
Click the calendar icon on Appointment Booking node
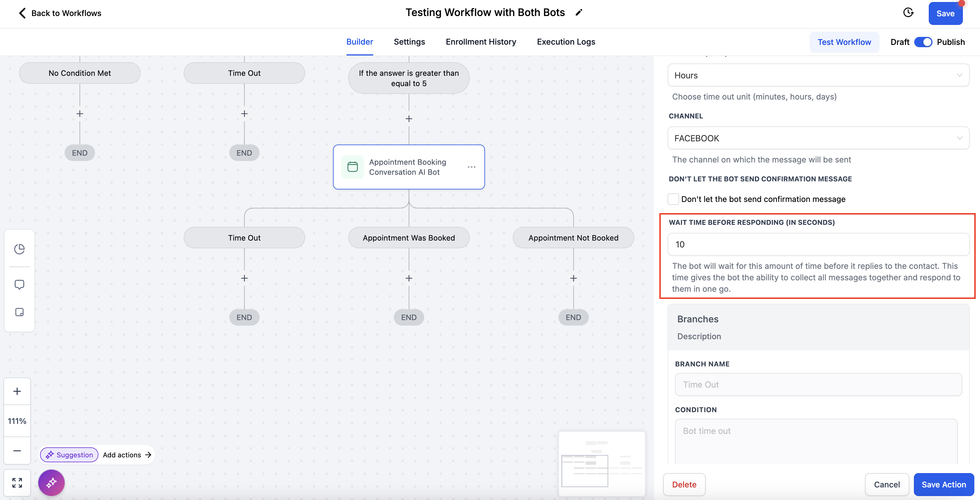pos(353,167)
